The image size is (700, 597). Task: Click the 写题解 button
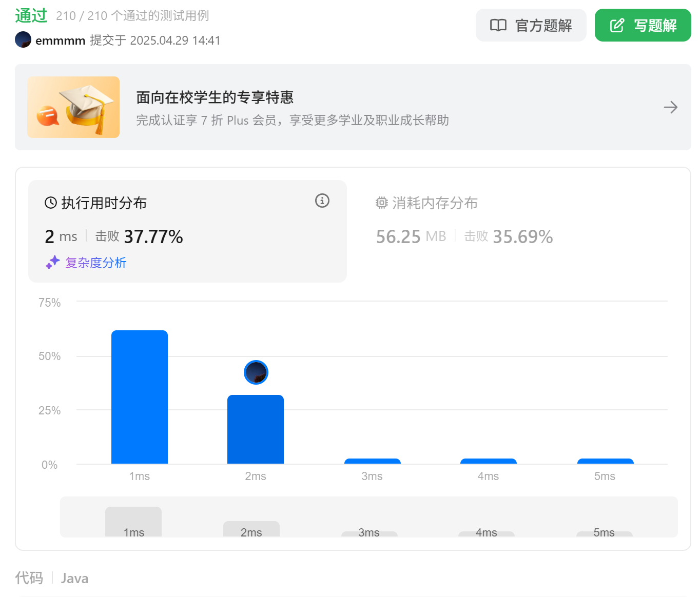pyautogui.click(x=643, y=25)
